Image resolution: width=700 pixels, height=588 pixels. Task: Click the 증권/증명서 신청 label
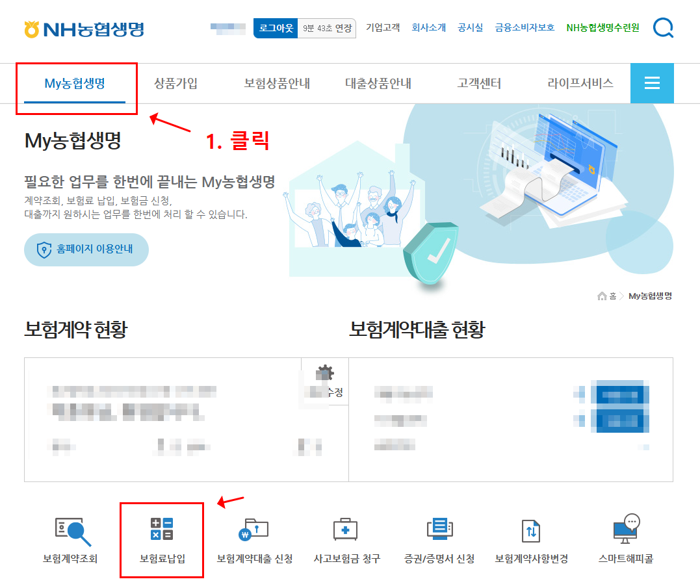439,559
